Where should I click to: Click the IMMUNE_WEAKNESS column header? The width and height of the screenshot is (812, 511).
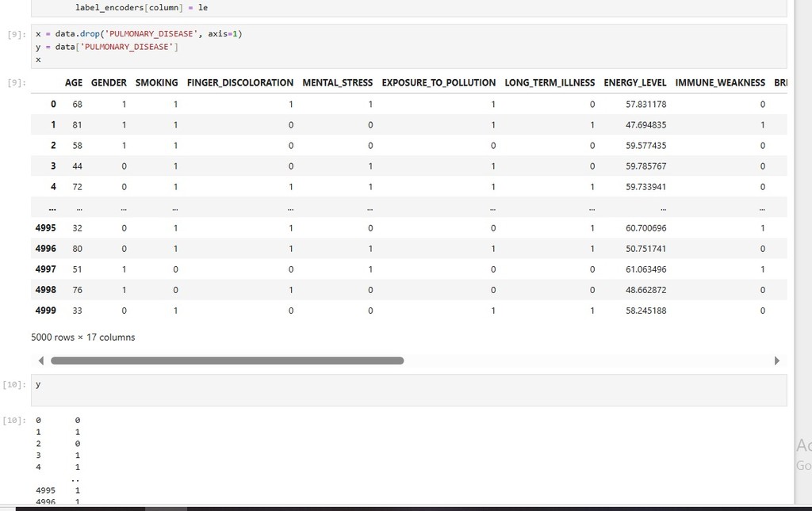pos(720,82)
